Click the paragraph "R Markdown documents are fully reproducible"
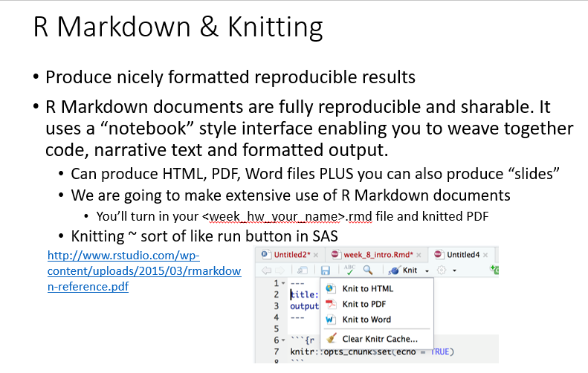This screenshot has height=373, width=588. [x=309, y=129]
